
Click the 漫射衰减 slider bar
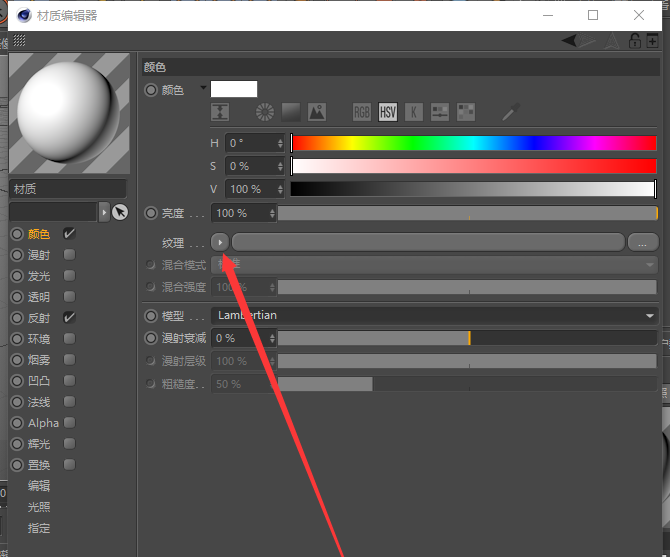[467, 338]
